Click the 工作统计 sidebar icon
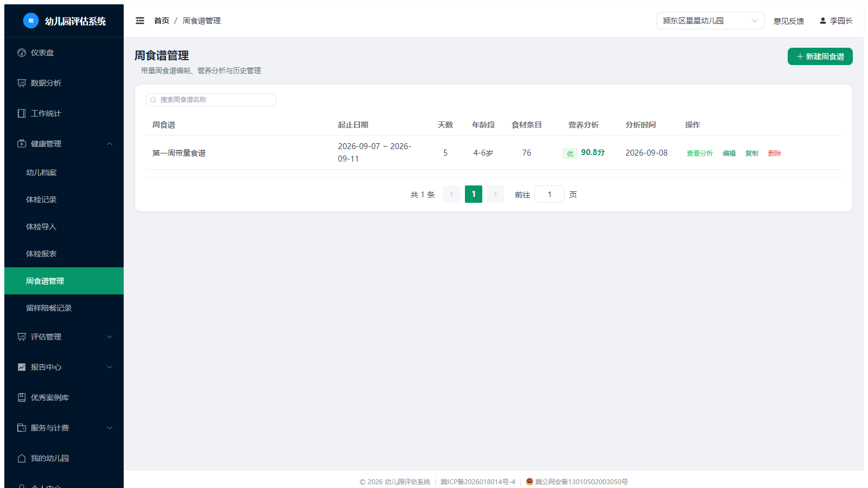Screen dimensions: 868x488 click(x=22, y=113)
